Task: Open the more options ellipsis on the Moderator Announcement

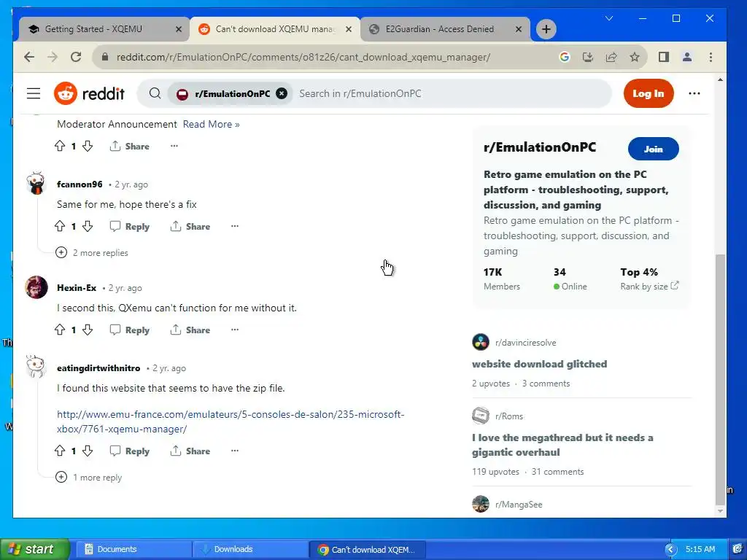Action: [x=174, y=146]
